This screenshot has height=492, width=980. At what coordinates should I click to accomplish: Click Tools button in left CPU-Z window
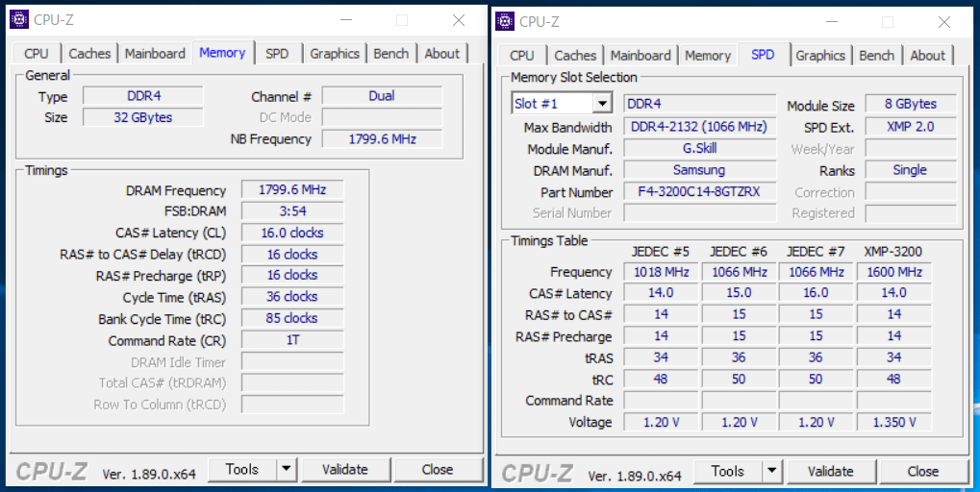pos(242,470)
